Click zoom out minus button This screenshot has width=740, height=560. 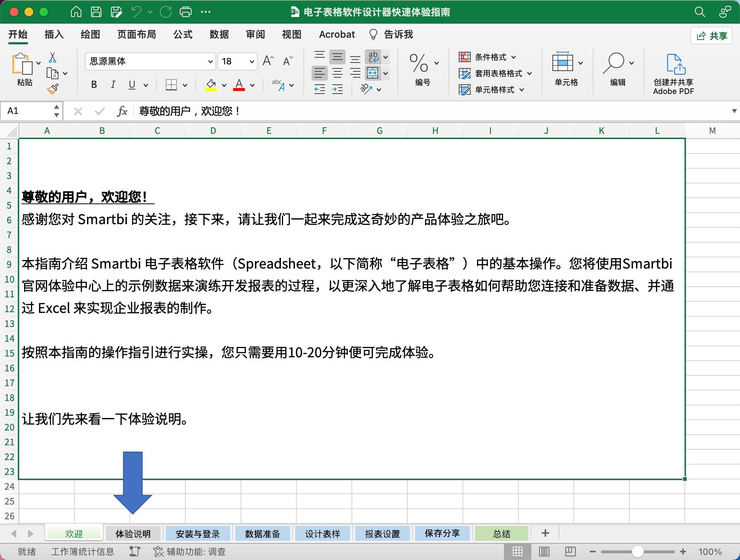click(593, 551)
